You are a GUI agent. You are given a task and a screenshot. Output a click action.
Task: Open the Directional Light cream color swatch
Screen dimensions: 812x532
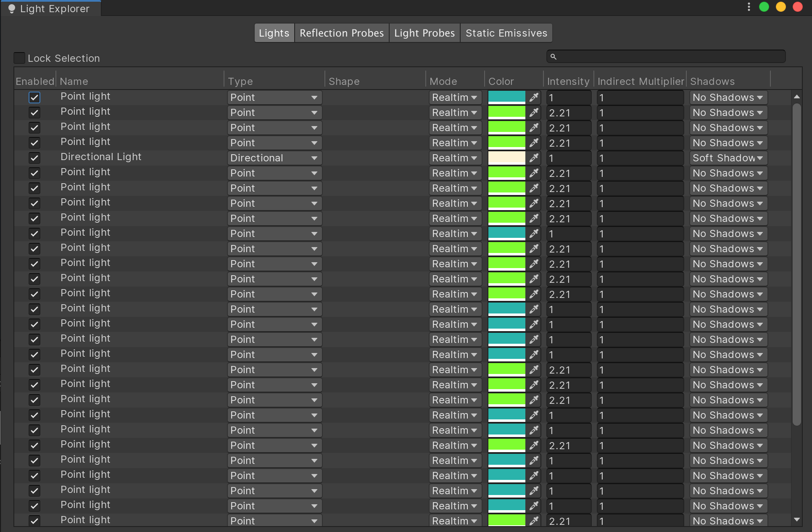coord(506,158)
